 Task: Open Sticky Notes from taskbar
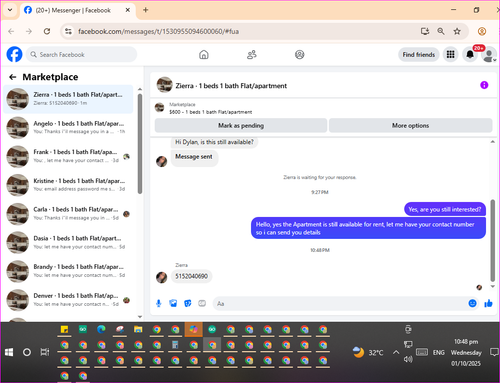coord(64,330)
